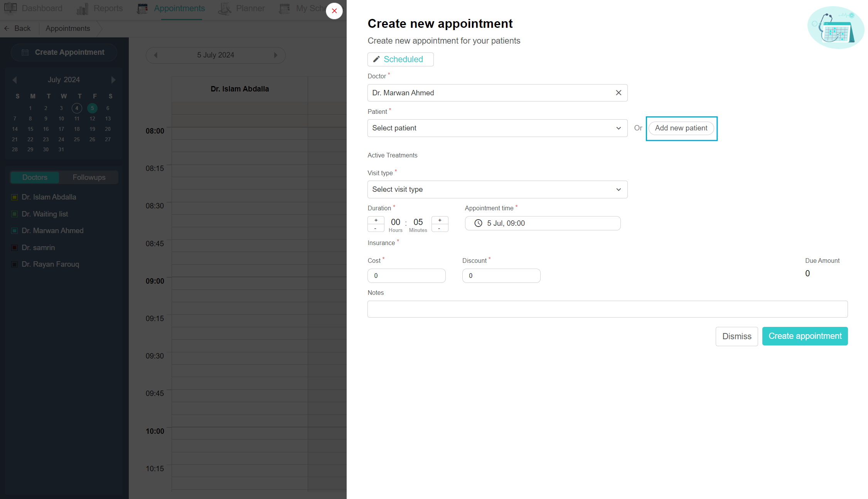Click the Notes text field

(x=607, y=309)
